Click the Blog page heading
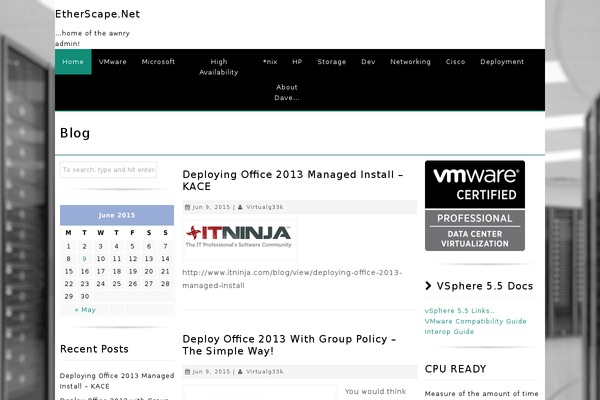 coord(75,133)
